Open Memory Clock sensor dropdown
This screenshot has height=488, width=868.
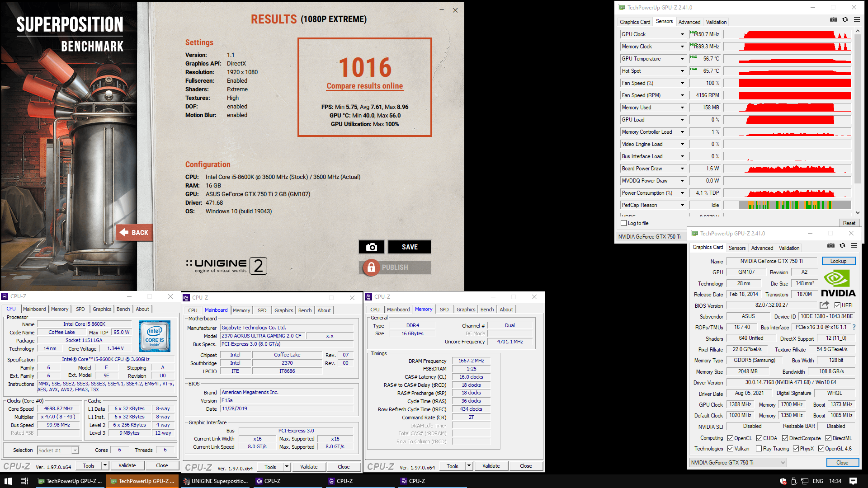pyautogui.click(x=682, y=47)
